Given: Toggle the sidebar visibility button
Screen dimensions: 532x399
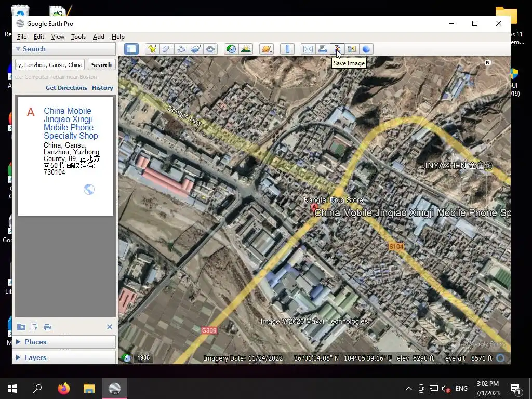Looking at the screenshot, I should 131,49.
